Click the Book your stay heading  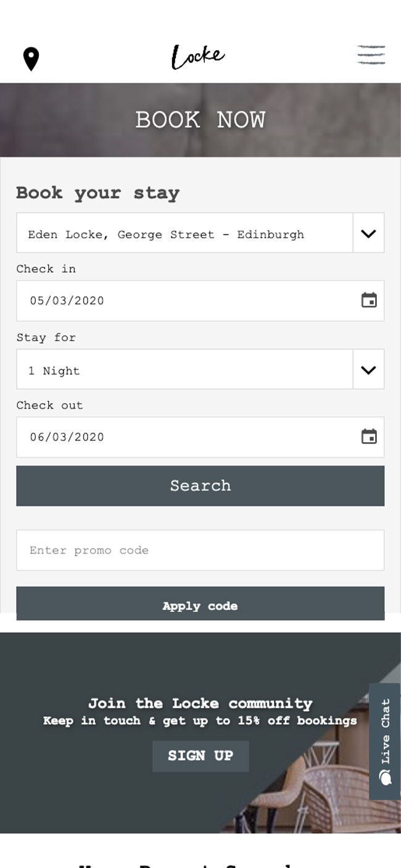[x=97, y=193]
